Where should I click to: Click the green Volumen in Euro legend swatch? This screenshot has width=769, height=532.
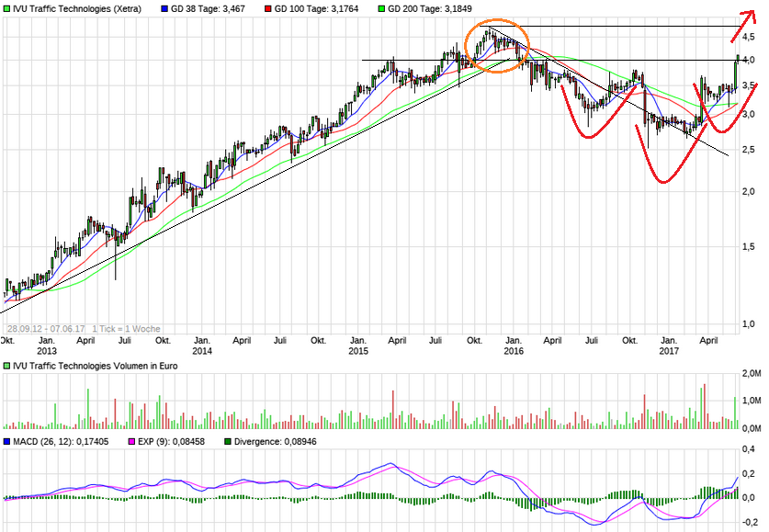coord(6,366)
